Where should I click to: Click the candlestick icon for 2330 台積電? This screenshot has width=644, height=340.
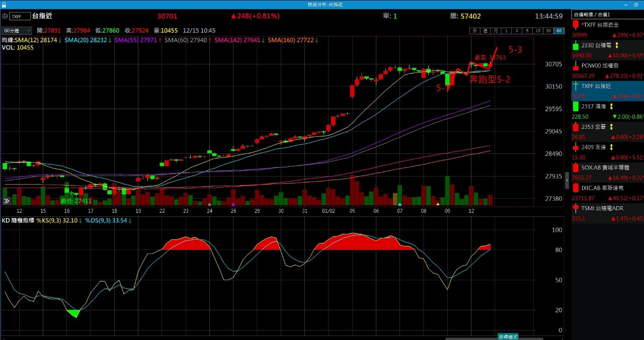pyautogui.click(x=576, y=45)
